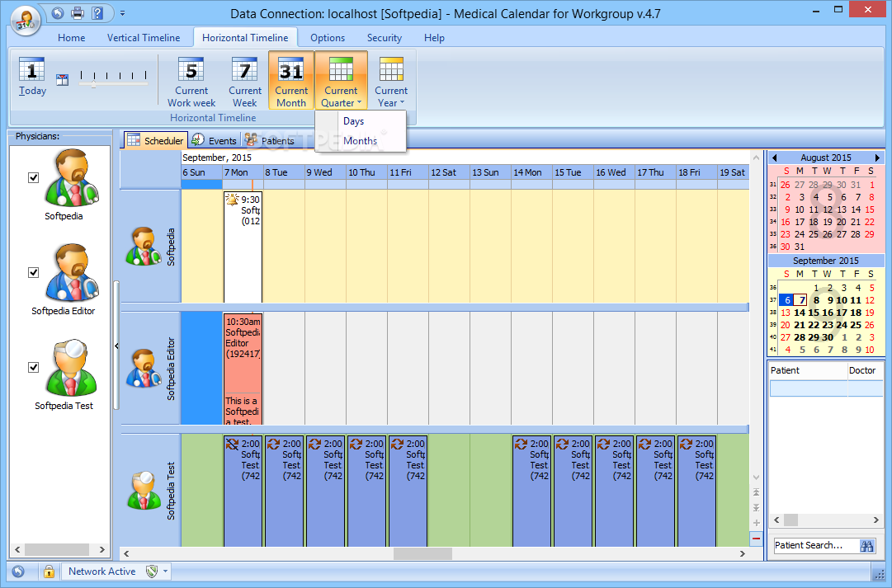Click the scheduler vertical scroll up arrow
The image size is (892, 588).
pyautogui.click(x=756, y=158)
